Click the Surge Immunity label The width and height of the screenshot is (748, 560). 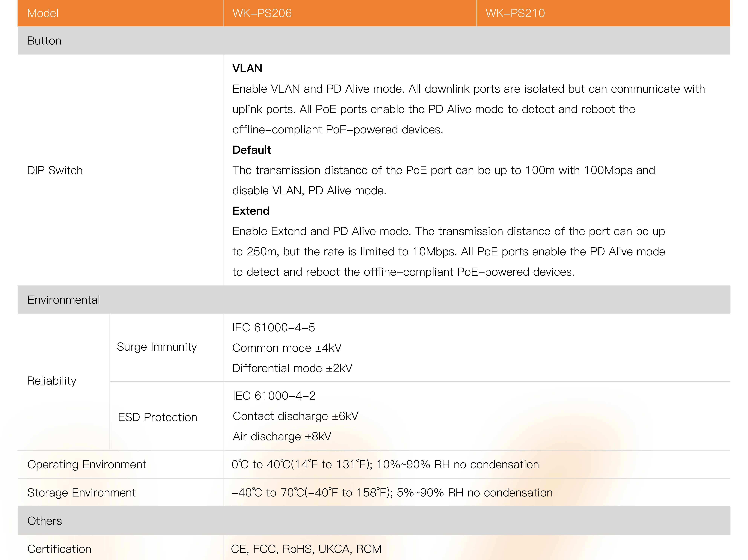[157, 347]
